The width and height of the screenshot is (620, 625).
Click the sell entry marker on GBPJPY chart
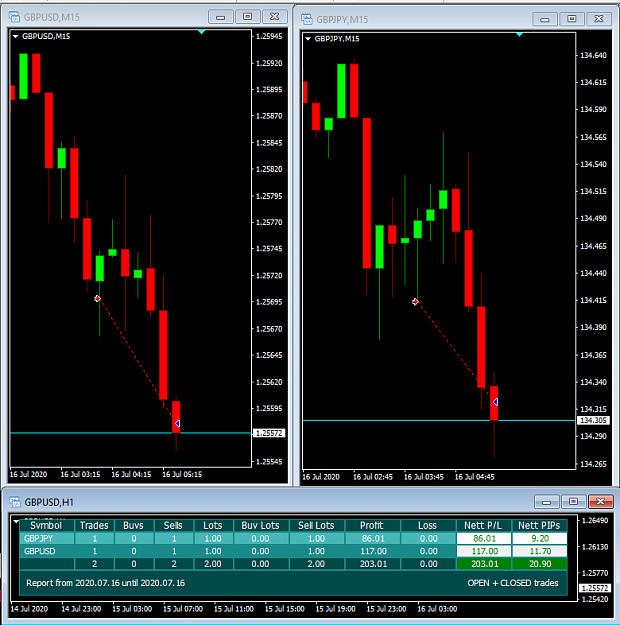pyautogui.click(x=415, y=302)
